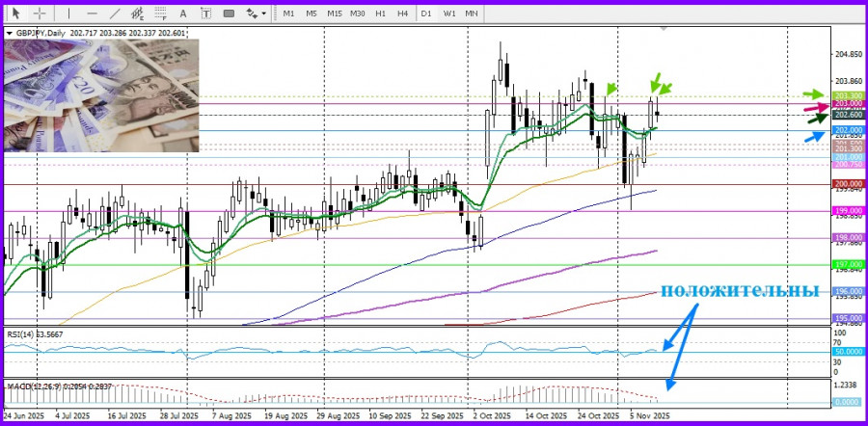
Task: Click the 5 Nov 2025 date label
Action: click(x=649, y=415)
